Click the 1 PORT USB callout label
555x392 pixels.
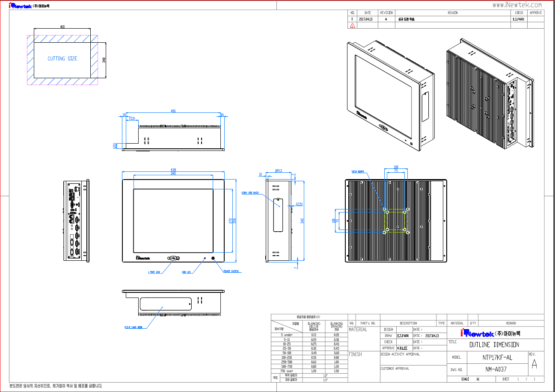point(154,272)
